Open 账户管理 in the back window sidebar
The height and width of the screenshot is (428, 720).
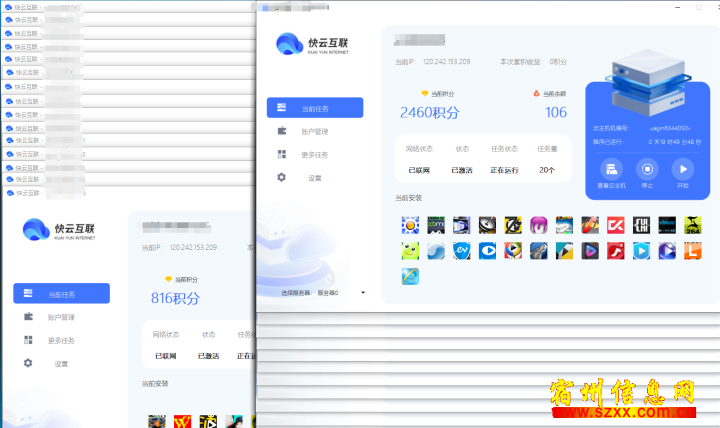coord(62,317)
